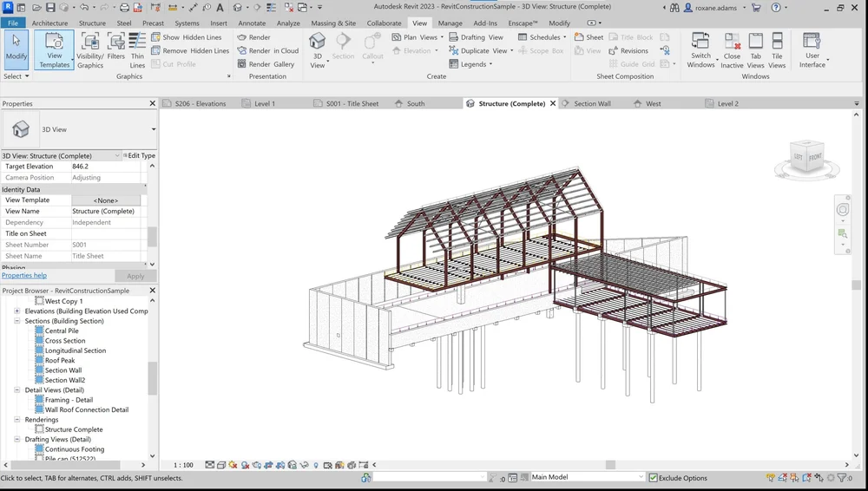Switch to the Section Wall view tab
868x491 pixels.
[x=592, y=104]
